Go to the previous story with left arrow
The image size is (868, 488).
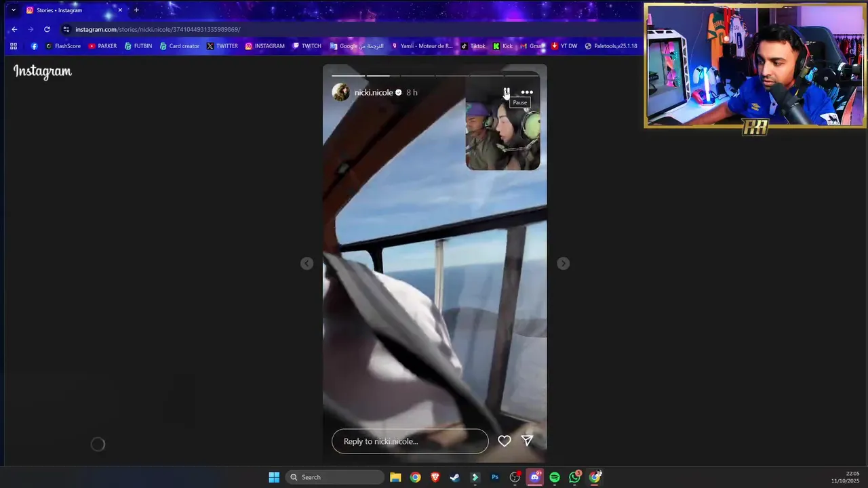(307, 264)
